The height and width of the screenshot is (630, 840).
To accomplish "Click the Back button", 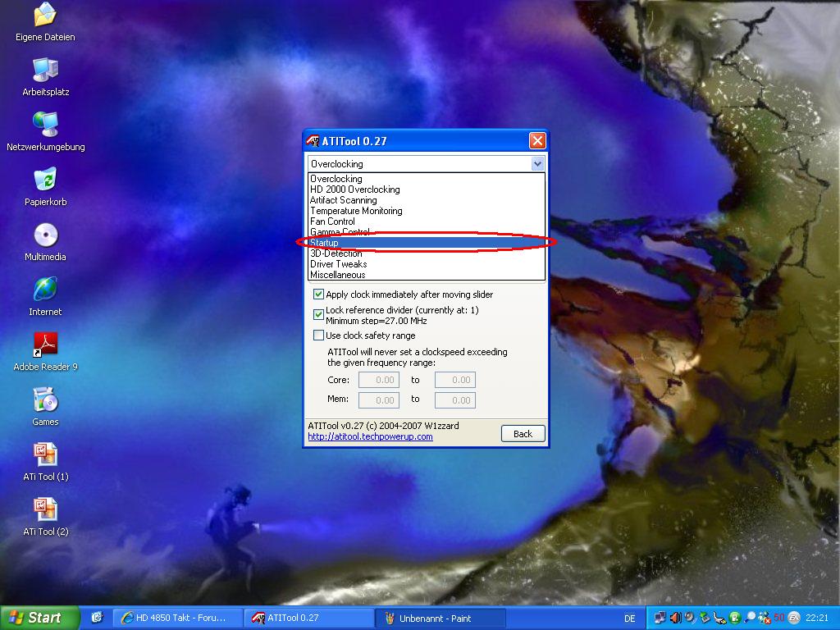I will (523, 434).
